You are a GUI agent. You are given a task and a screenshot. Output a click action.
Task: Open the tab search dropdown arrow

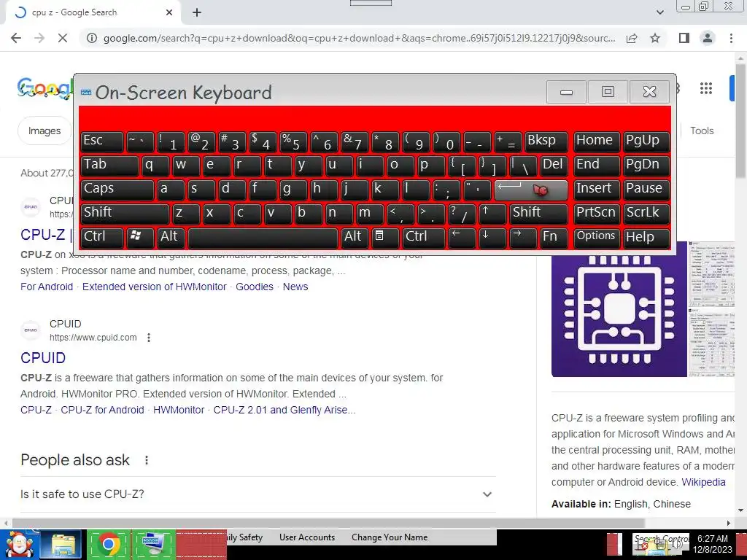click(x=660, y=12)
